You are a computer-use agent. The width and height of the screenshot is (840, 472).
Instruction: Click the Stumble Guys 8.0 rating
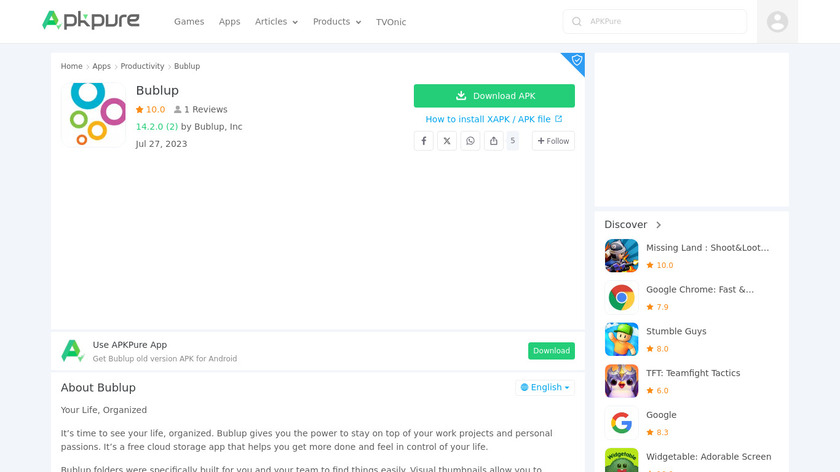657,349
